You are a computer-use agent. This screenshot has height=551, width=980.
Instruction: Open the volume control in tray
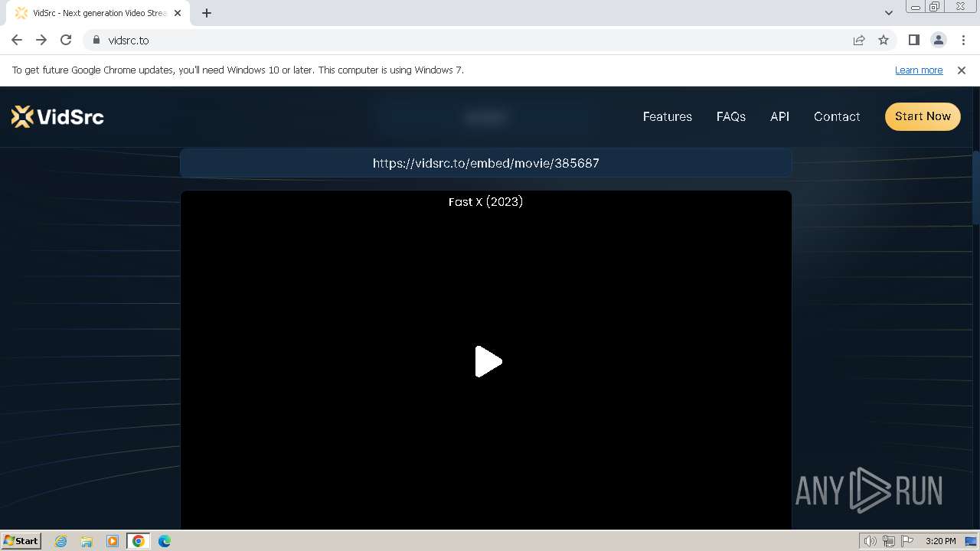870,541
